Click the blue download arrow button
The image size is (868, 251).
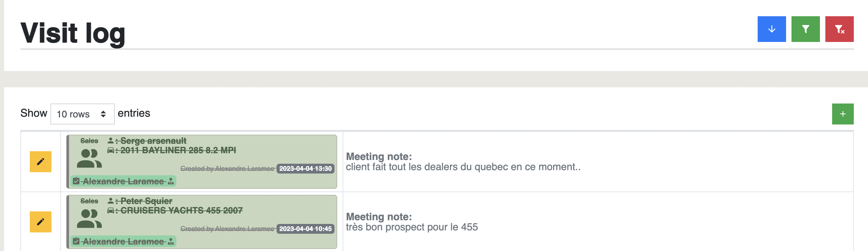click(772, 29)
